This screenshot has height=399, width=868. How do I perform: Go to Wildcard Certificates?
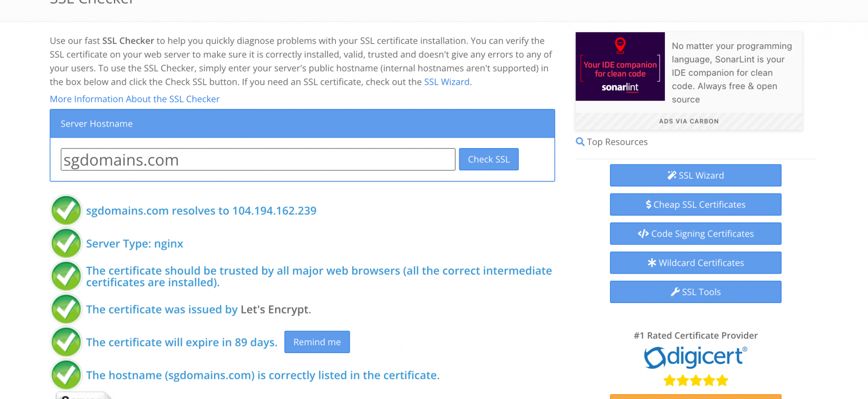[696, 262]
